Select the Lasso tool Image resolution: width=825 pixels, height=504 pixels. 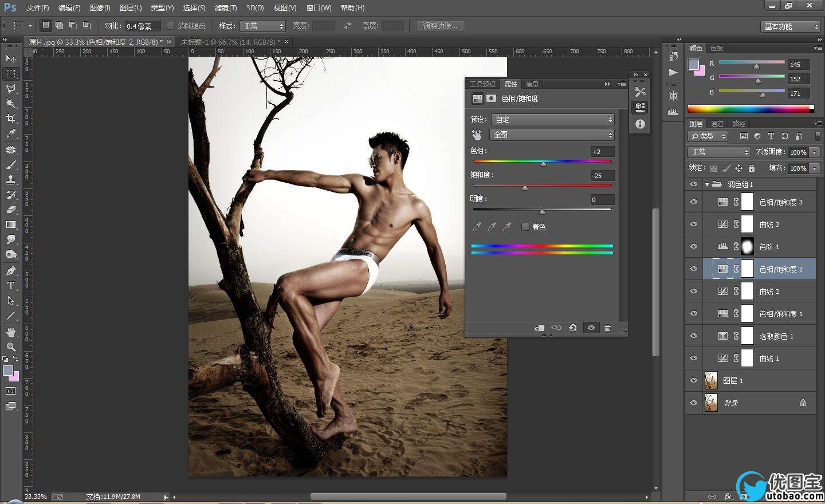coord(10,89)
